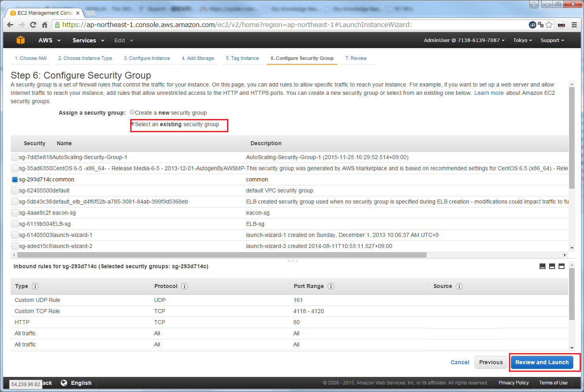Click the browser forward arrow
The width and height of the screenshot is (584, 392).
click(x=21, y=25)
